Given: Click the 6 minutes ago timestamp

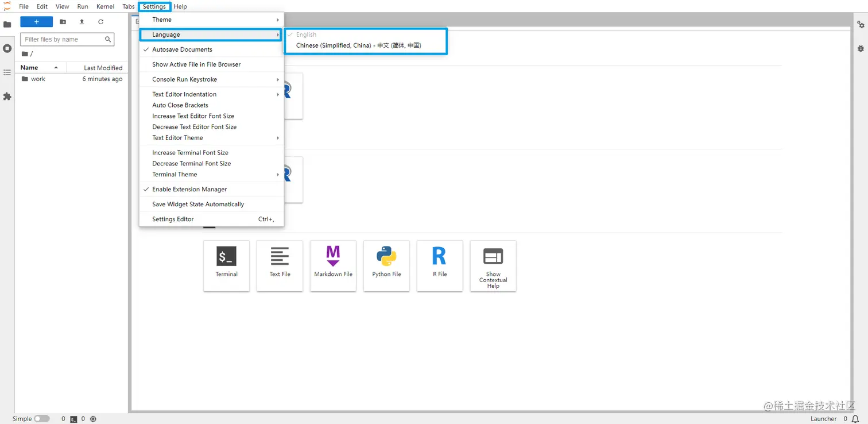Looking at the screenshot, I should click(102, 79).
